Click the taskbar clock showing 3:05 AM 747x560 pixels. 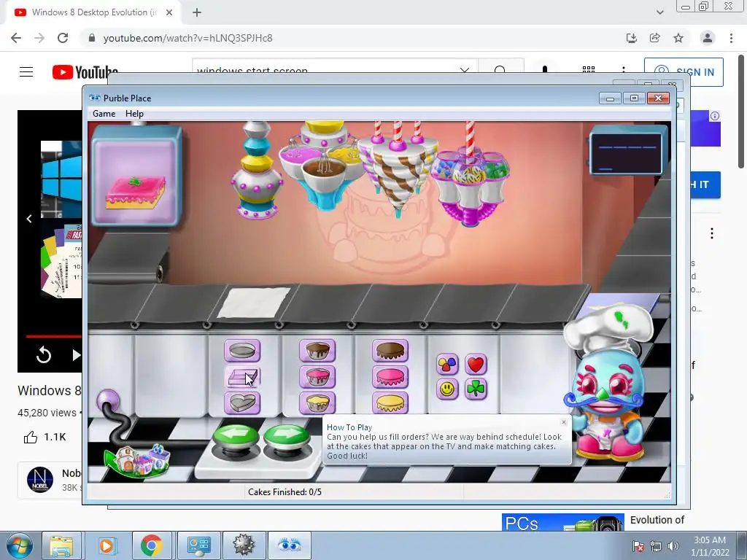point(710,546)
